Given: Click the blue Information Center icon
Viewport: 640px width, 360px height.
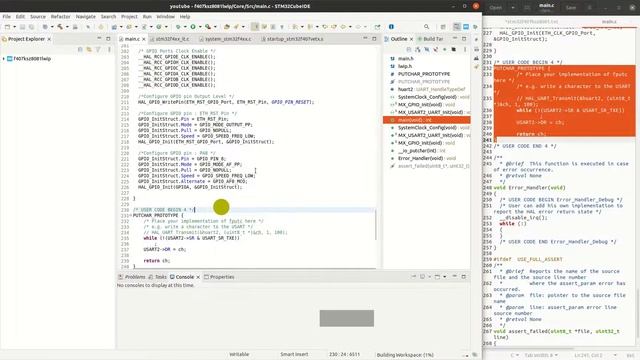Looking at the screenshot, I should [x=391, y=27].
